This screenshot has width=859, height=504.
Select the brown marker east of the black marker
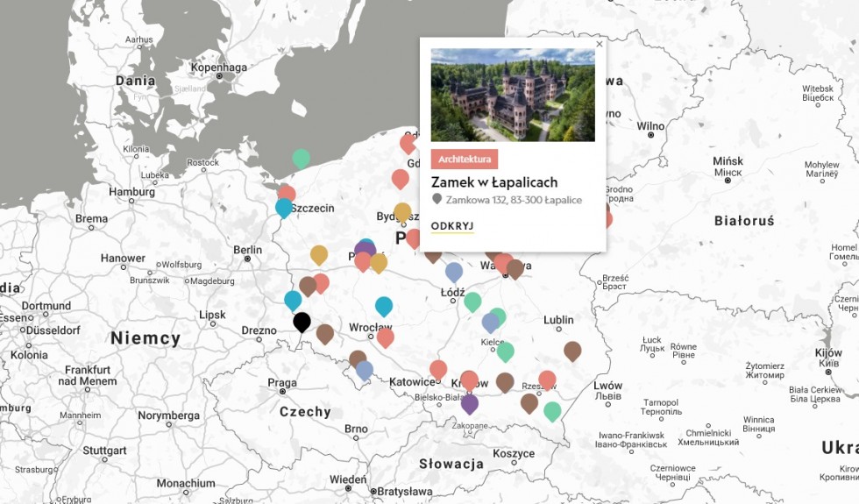[325, 334]
